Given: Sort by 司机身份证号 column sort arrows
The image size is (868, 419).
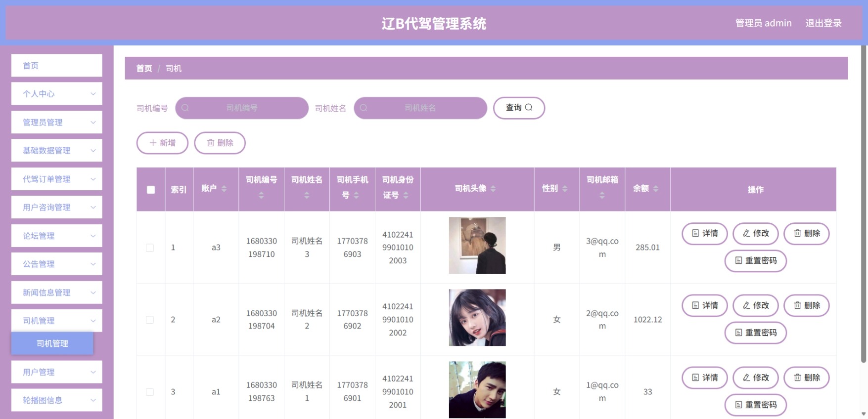Looking at the screenshot, I should pos(406,196).
